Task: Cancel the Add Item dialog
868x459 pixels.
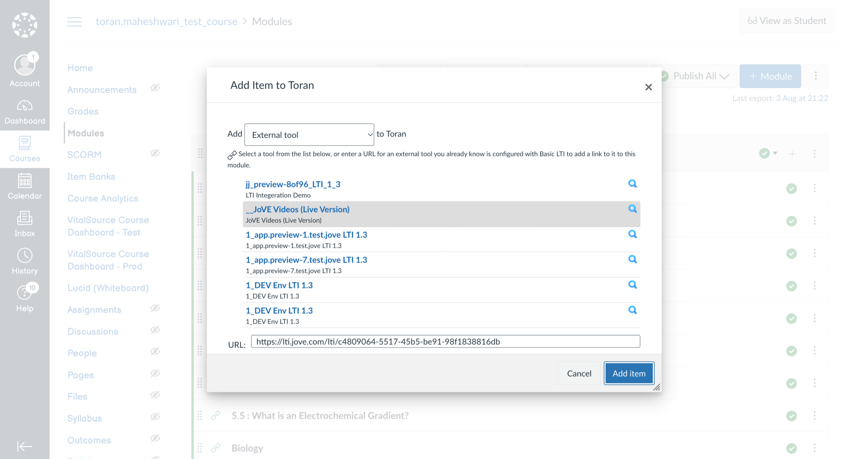Action: pyautogui.click(x=579, y=373)
